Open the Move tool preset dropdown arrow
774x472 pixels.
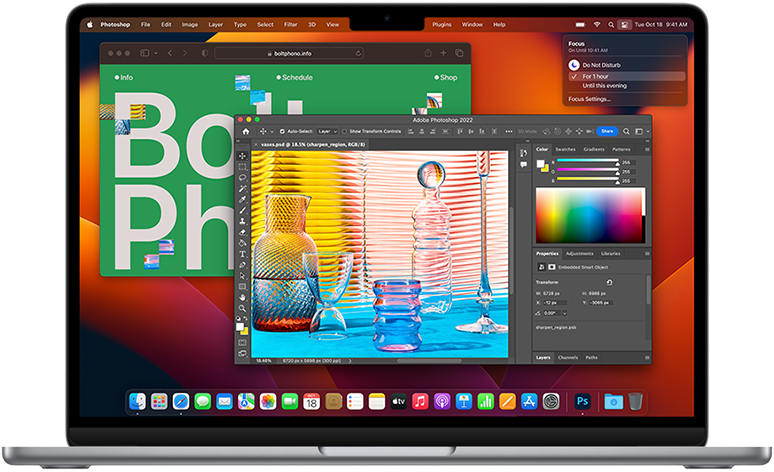271,132
